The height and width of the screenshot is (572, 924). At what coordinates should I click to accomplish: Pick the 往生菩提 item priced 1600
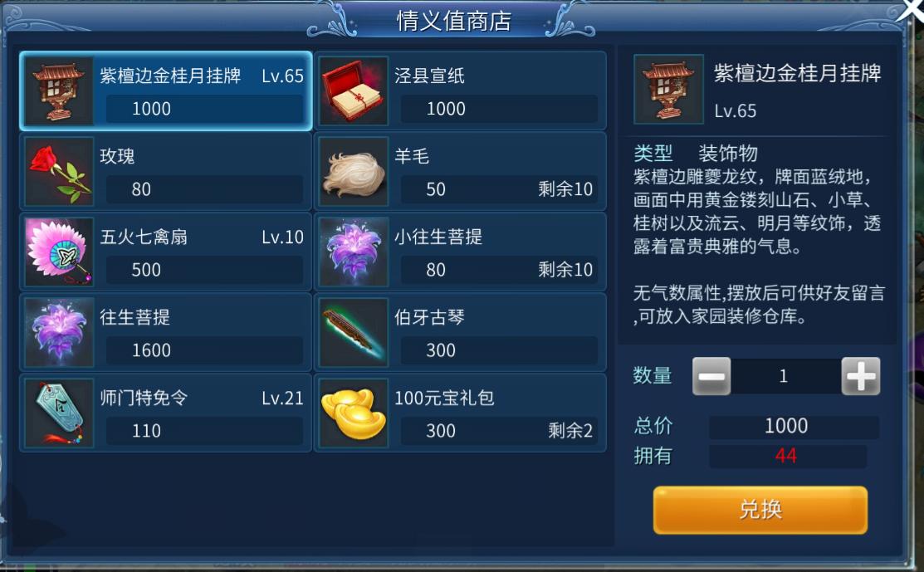click(x=165, y=332)
